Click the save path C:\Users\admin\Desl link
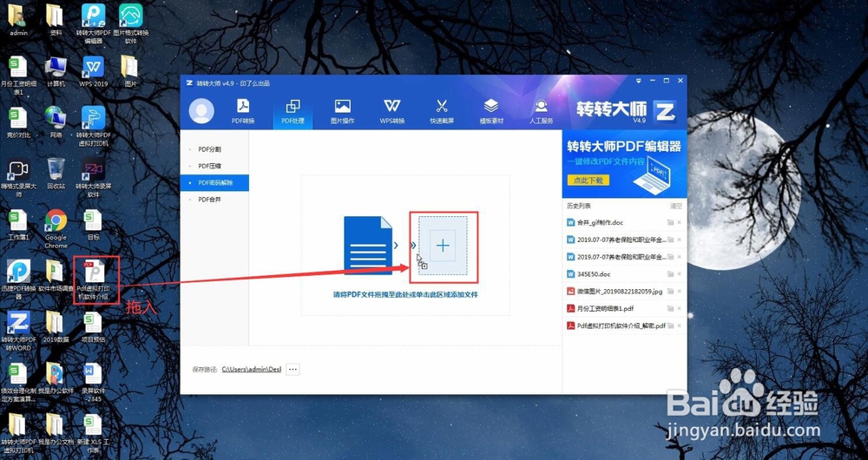The image size is (868, 460). tap(252, 369)
